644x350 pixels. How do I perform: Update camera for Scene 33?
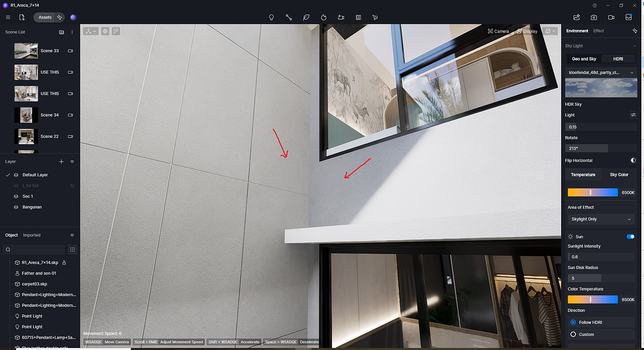[70, 51]
